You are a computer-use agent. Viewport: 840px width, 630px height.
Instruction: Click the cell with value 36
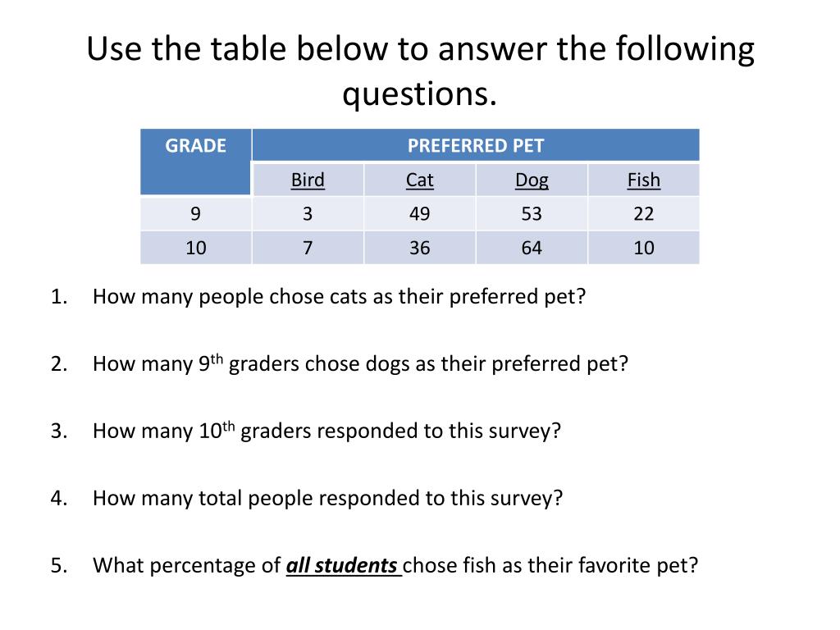(x=419, y=248)
